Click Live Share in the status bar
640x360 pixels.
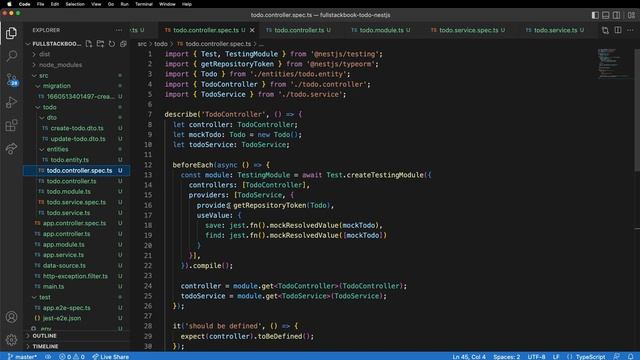(111, 356)
